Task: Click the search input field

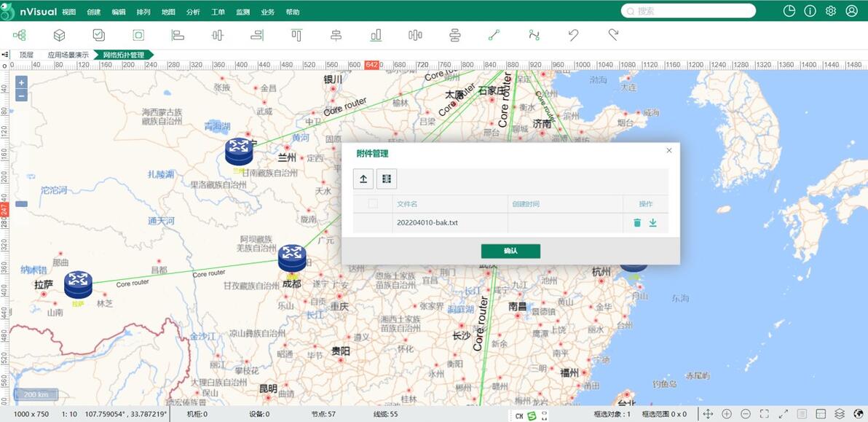Action: 692,11
